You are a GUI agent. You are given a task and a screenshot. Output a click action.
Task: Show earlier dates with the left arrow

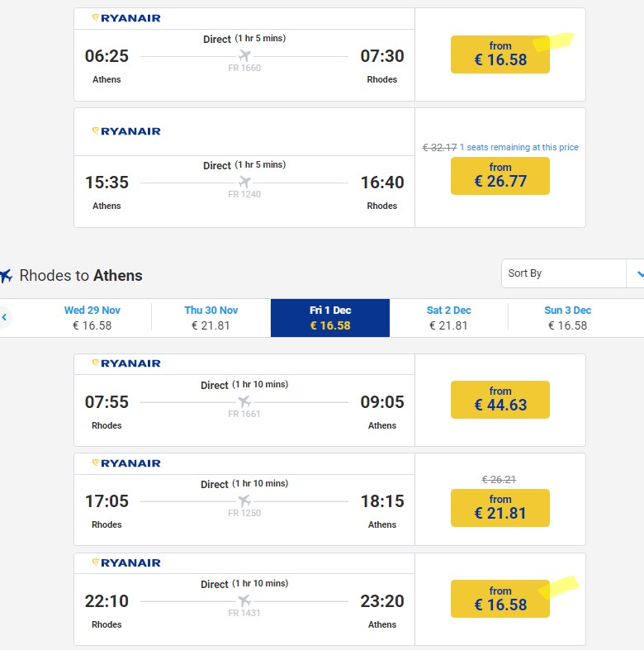4,317
